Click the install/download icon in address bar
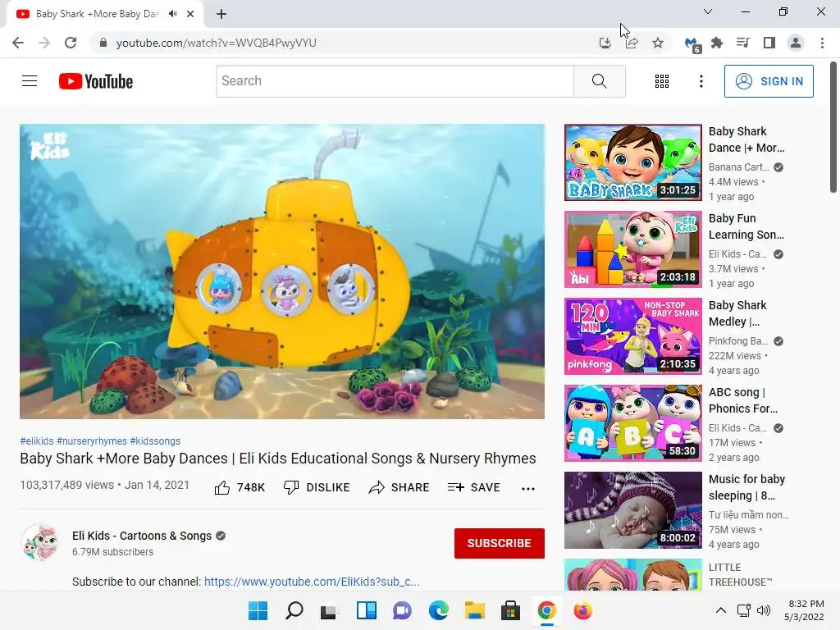Viewport: 840px width, 630px height. click(x=605, y=43)
